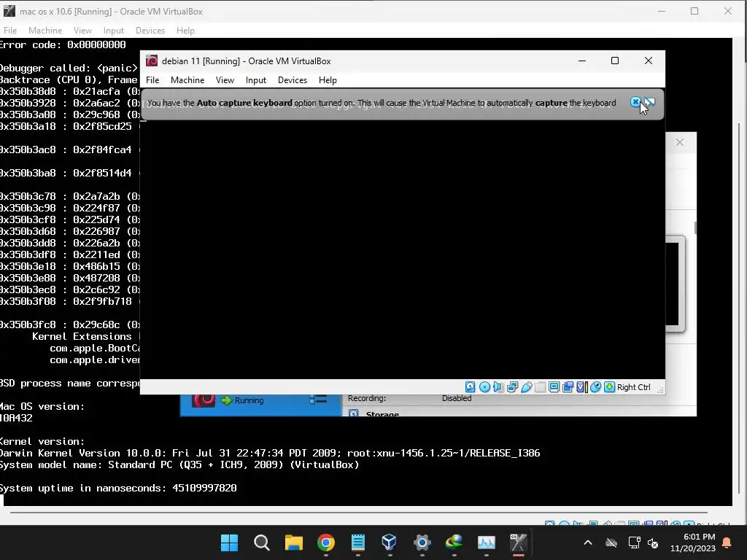Open Settings gear from taskbar
The width and height of the screenshot is (747, 560).
[x=422, y=542]
